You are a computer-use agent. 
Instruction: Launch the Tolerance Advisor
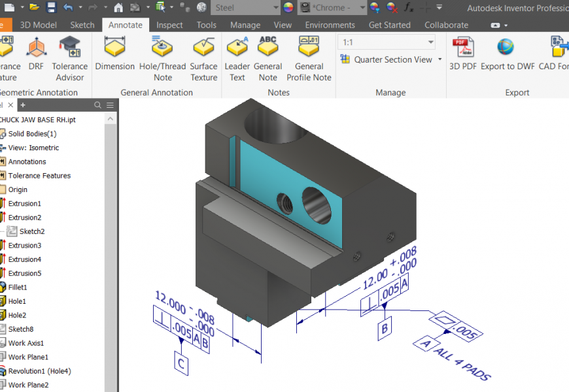(x=70, y=59)
